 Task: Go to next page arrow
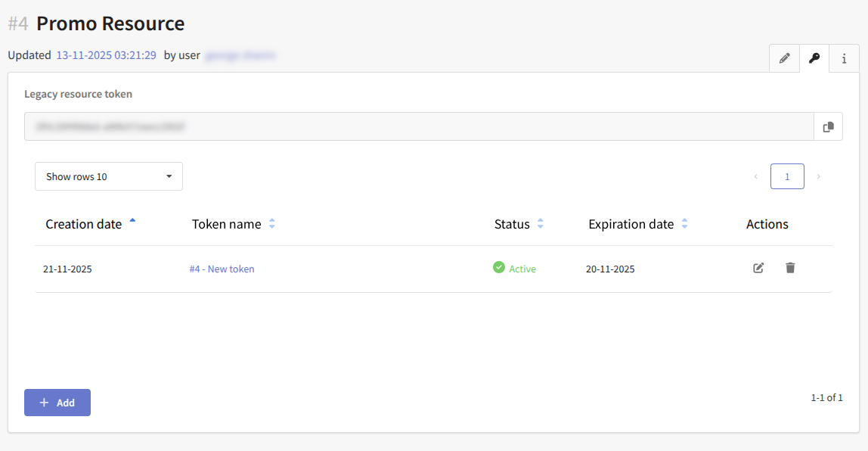click(818, 176)
